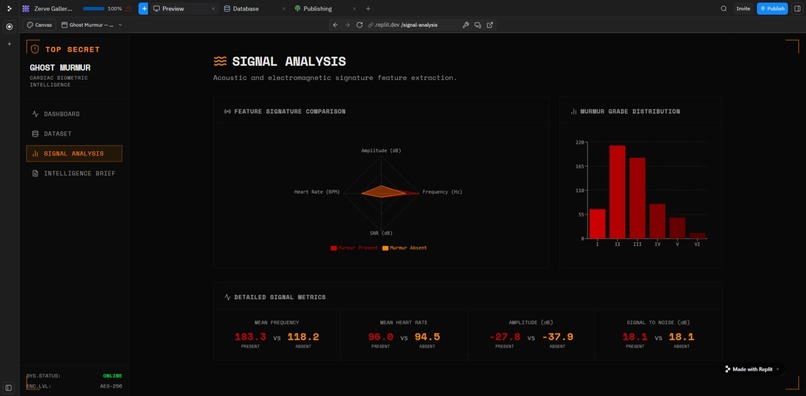806x396 pixels.
Task: Click the blue new-agent plus button
Action: (143, 9)
